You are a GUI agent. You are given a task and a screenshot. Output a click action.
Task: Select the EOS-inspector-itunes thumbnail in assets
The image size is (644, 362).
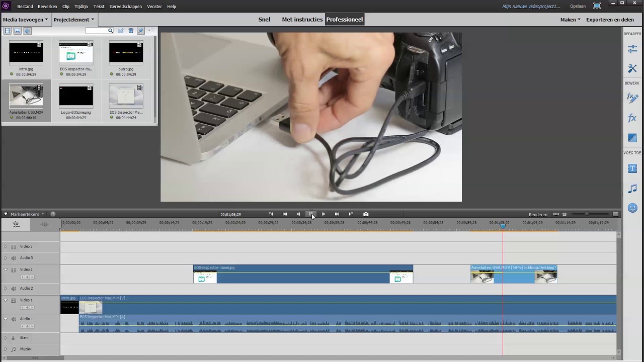coord(76,53)
